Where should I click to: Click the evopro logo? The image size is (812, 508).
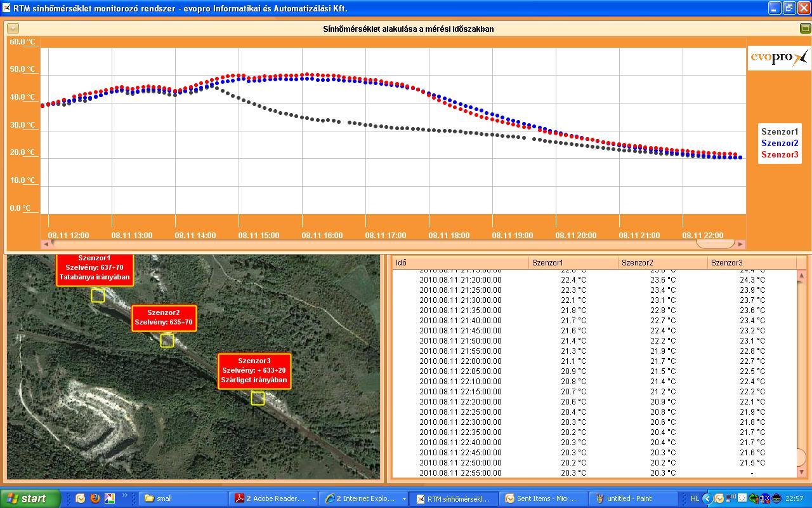[779, 57]
